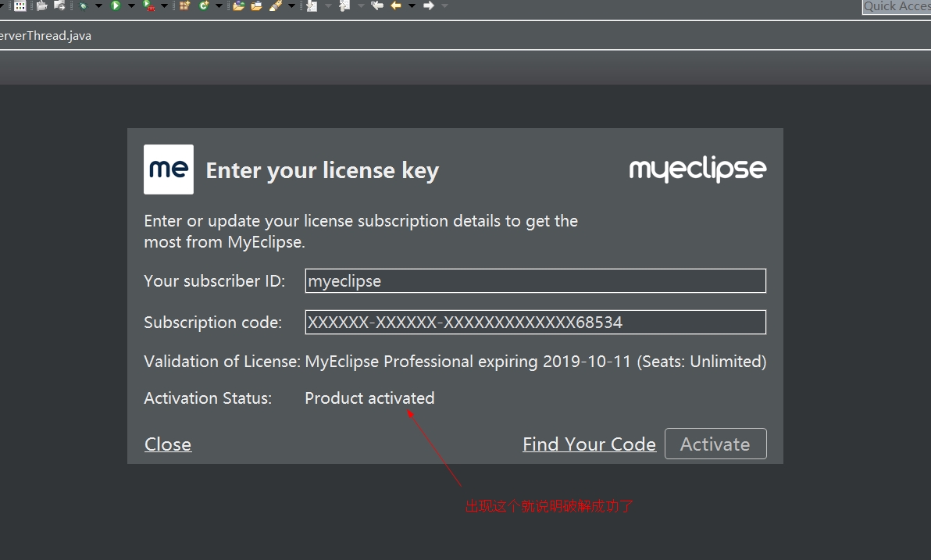The image size is (931, 560).
Task: Click the yellow Back arrow icon
Action: tap(396, 5)
